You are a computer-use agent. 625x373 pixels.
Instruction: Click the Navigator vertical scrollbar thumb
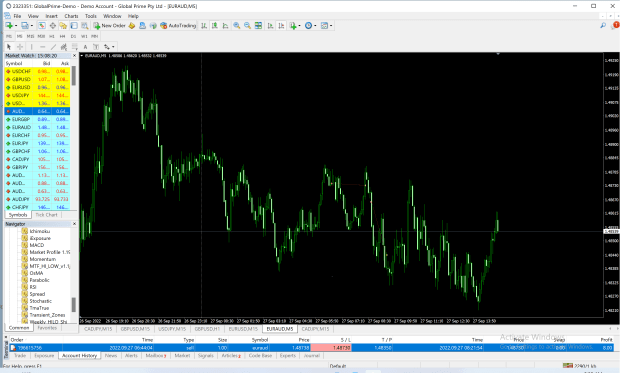tap(74, 305)
